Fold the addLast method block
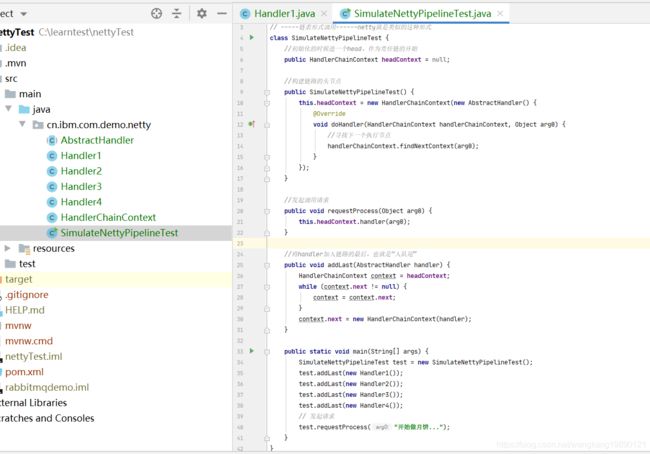The width and height of the screenshot is (650, 454). click(267, 265)
